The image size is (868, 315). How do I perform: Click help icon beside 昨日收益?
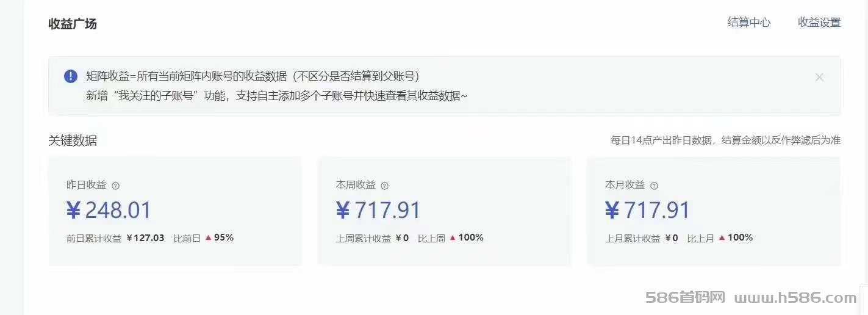tap(116, 186)
